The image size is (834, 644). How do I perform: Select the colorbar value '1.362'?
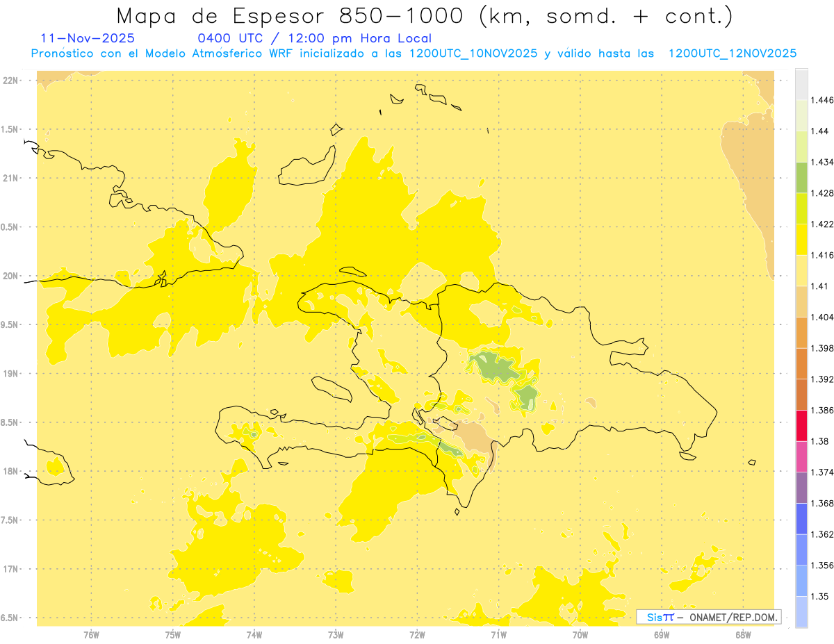click(x=822, y=534)
